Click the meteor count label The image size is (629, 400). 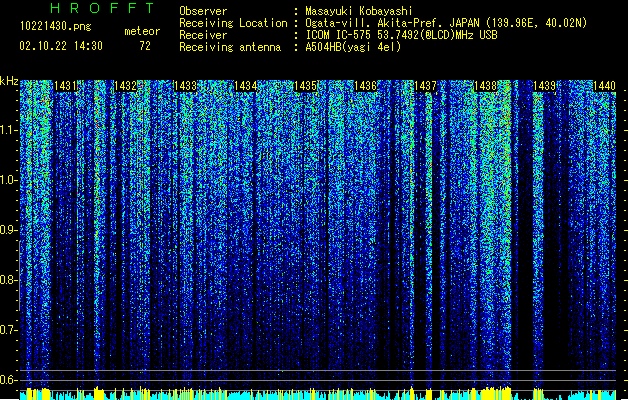(x=142, y=31)
